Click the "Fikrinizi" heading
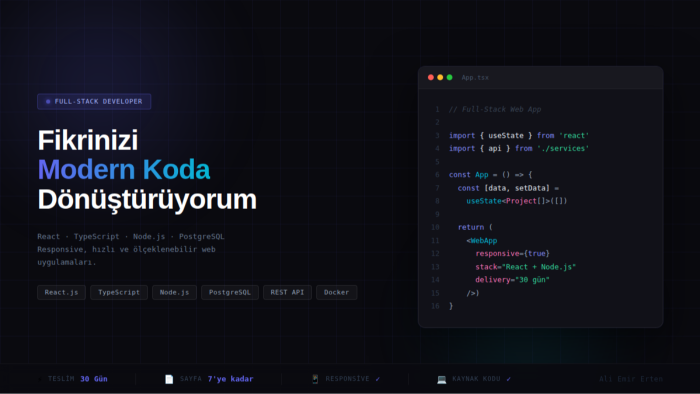Screen dimensions: 700x394 [x=88, y=140]
